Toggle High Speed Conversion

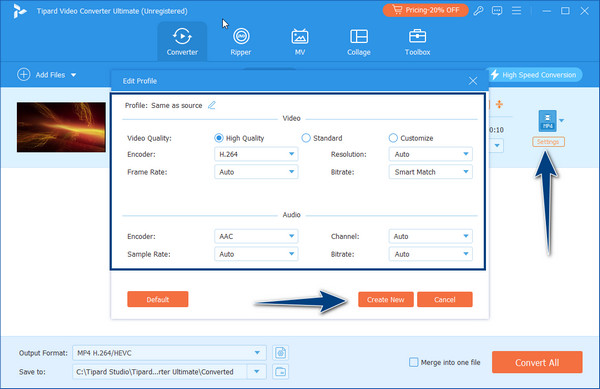[x=534, y=75]
